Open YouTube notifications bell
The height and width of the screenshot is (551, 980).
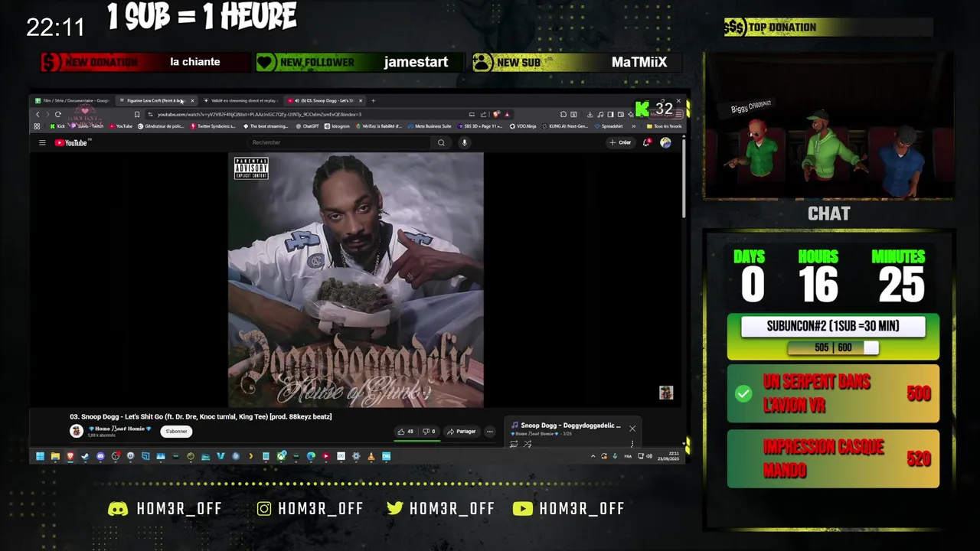pos(647,142)
